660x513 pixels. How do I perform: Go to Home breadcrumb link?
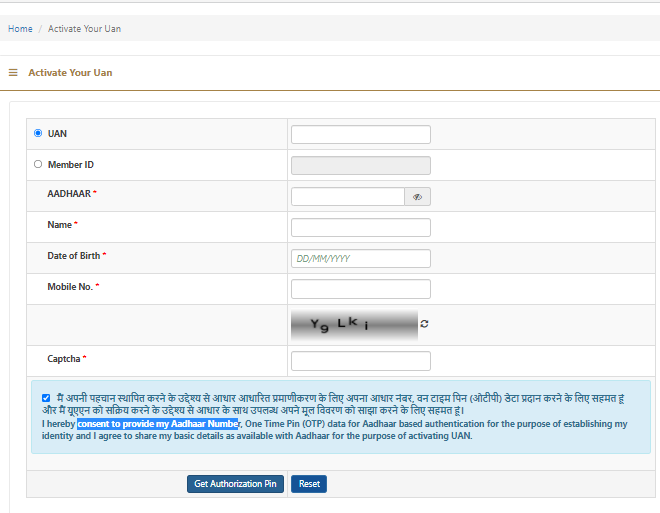(20, 29)
